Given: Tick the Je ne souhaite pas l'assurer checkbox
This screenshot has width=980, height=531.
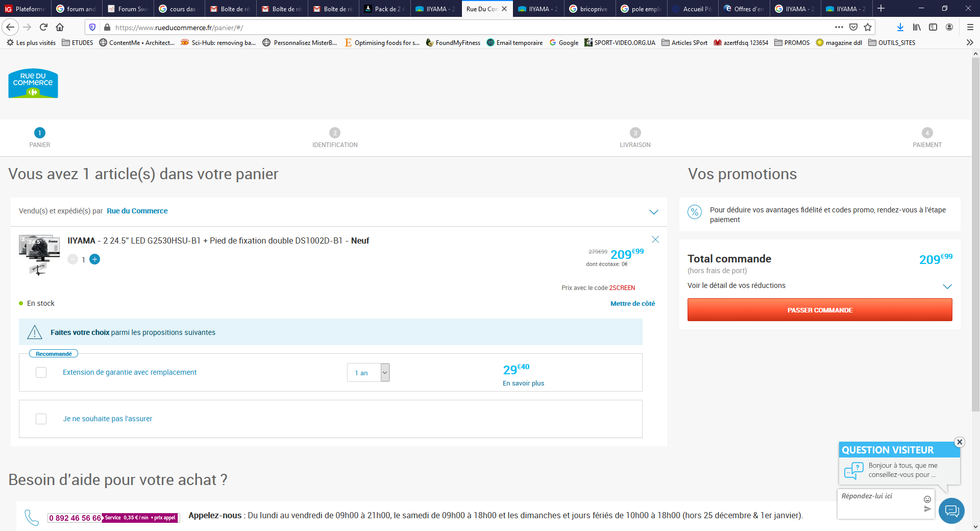Looking at the screenshot, I should [x=41, y=419].
